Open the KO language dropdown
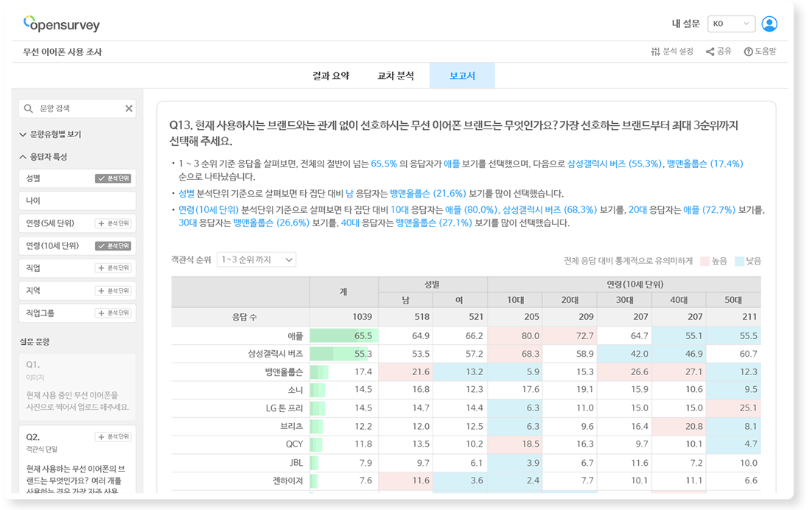The height and width of the screenshot is (510, 812). tap(731, 24)
